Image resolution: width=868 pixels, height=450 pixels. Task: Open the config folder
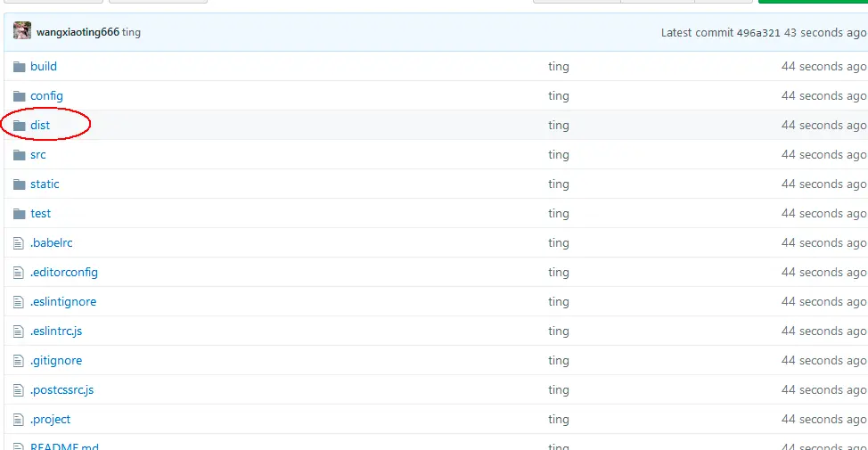pyautogui.click(x=46, y=95)
